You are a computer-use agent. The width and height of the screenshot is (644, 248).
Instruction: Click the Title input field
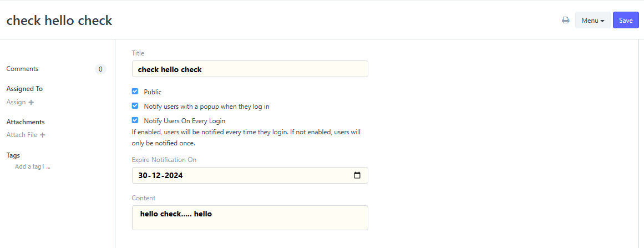[250, 69]
